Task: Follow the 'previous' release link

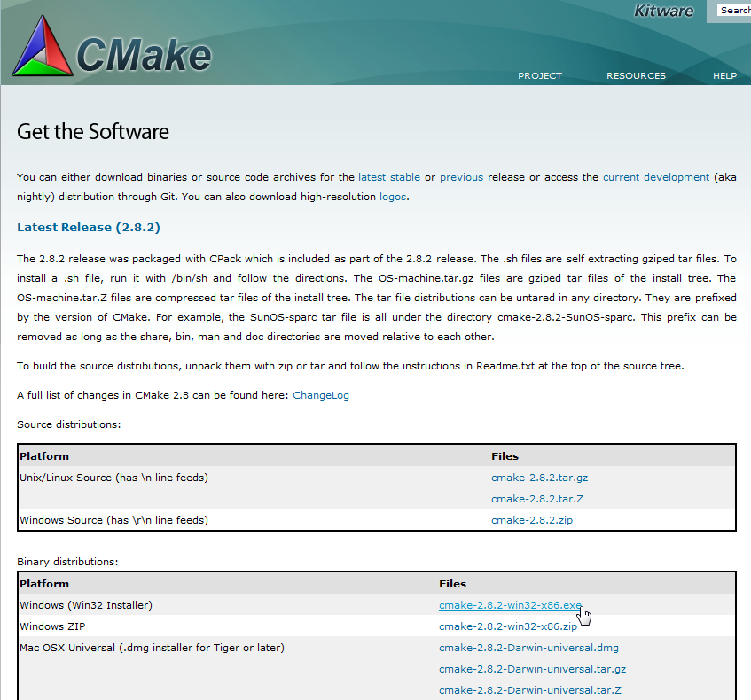Action: pyautogui.click(x=462, y=177)
